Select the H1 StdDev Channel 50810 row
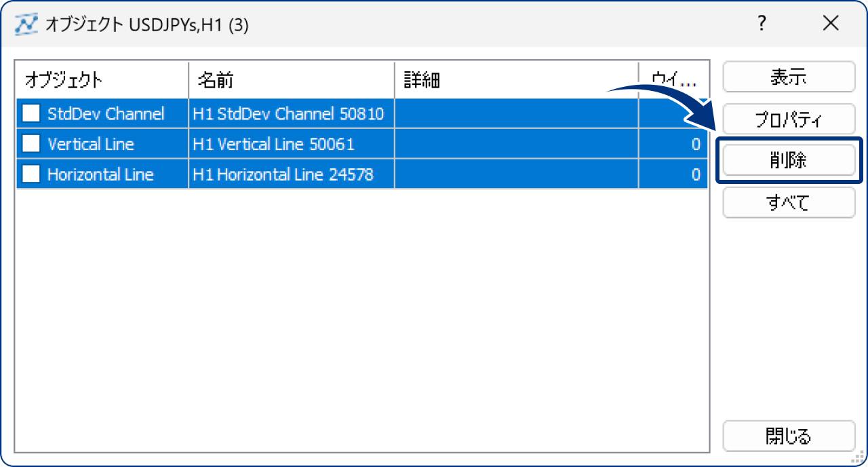The height and width of the screenshot is (467, 868). click(x=362, y=113)
